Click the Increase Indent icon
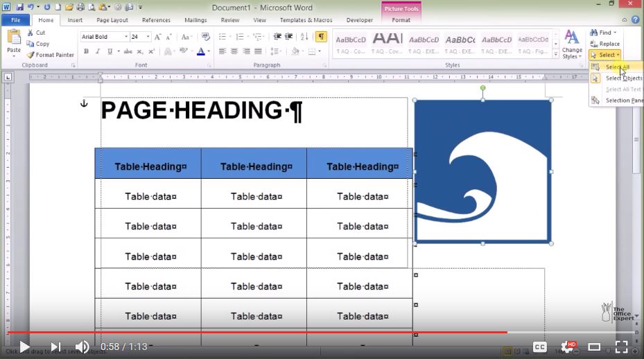 pos(289,37)
